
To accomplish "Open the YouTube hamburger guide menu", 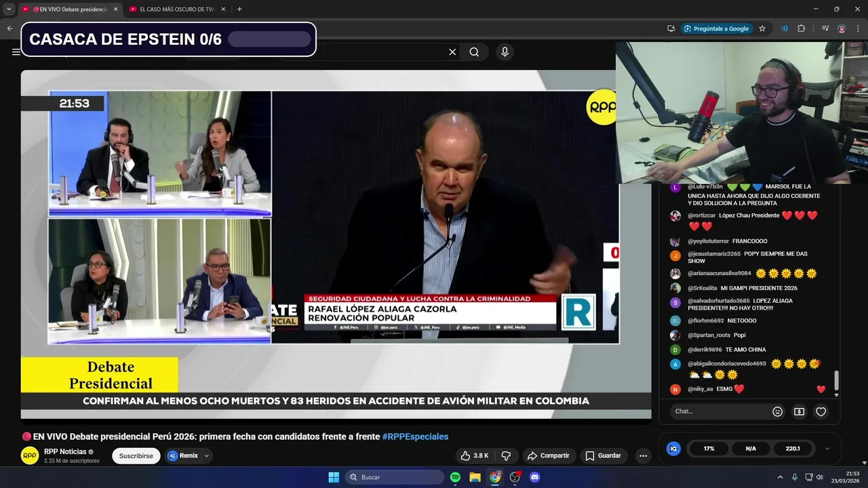I will (15, 52).
